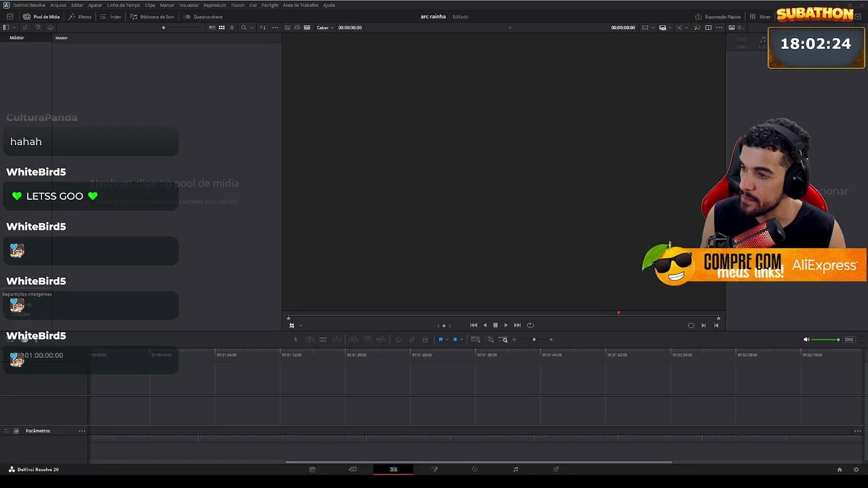Stop viewer playback
Image resolution: width=868 pixels, height=488 pixels.
(x=495, y=325)
